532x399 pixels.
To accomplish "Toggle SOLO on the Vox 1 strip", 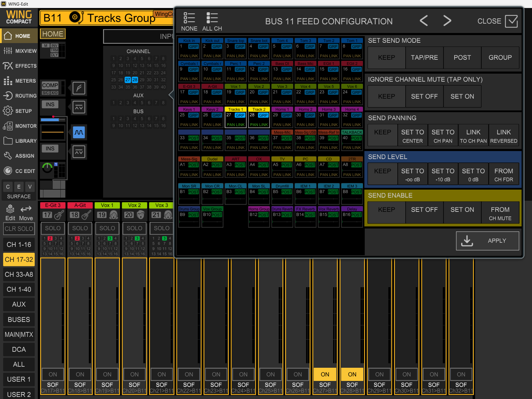I will pos(107,228).
